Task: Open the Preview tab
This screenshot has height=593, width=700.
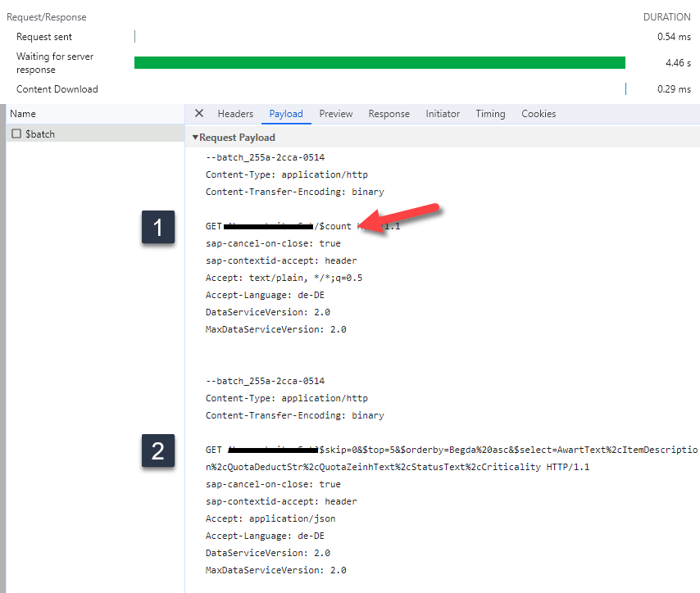Action: tap(335, 114)
